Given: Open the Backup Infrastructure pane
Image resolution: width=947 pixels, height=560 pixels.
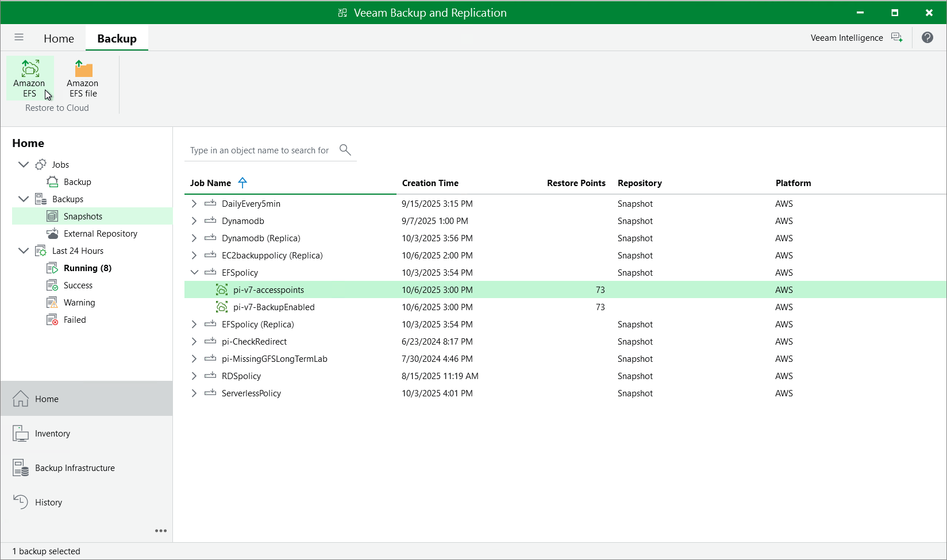Looking at the screenshot, I should (x=87, y=468).
